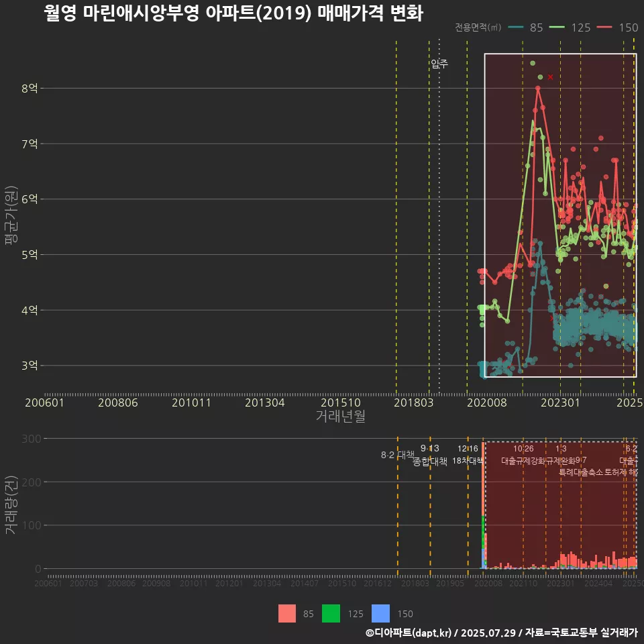This screenshot has width=644, height=644.
Task: Click 202008 on the price chart x-axis
Action: tap(487, 402)
